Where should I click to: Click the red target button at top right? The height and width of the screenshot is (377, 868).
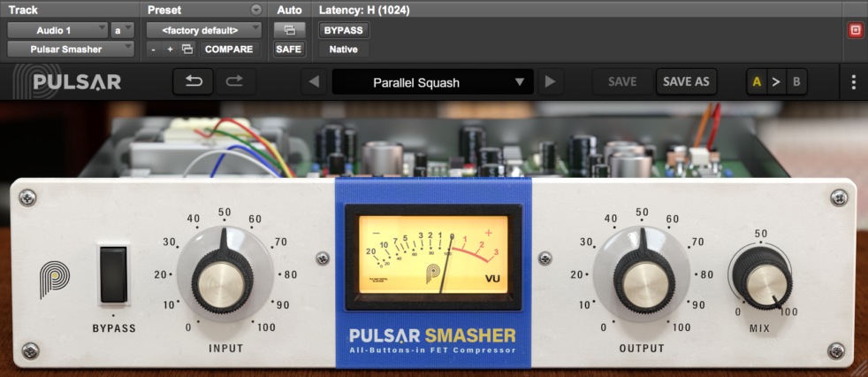click(x=855, y=30)
